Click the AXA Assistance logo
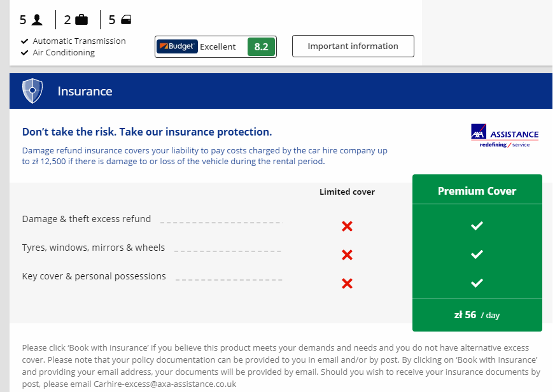This screenshot has width=555, height=392. [504, 136]
